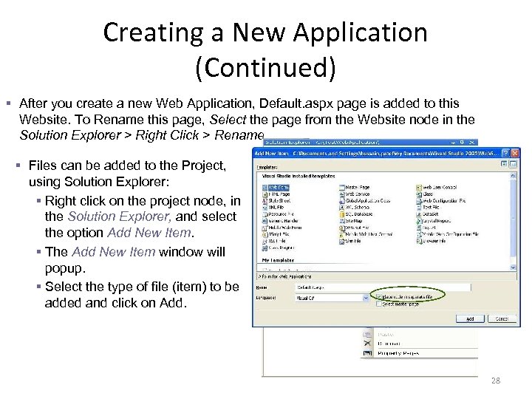
Task: Choose Paste in the context menu
Action: [420, 335]
